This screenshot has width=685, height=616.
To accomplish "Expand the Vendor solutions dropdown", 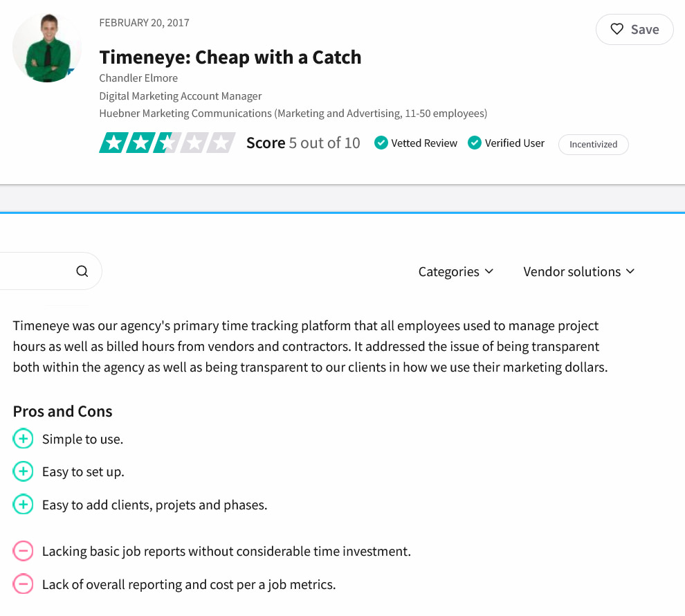I will pos(578,271).
